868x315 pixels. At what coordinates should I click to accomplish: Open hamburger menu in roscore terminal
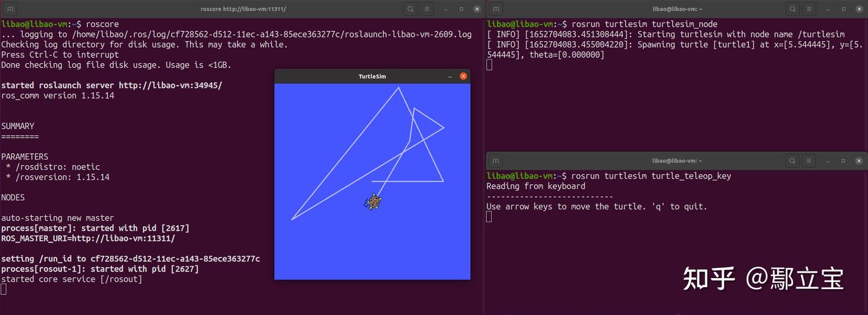(x=427, y=9)
